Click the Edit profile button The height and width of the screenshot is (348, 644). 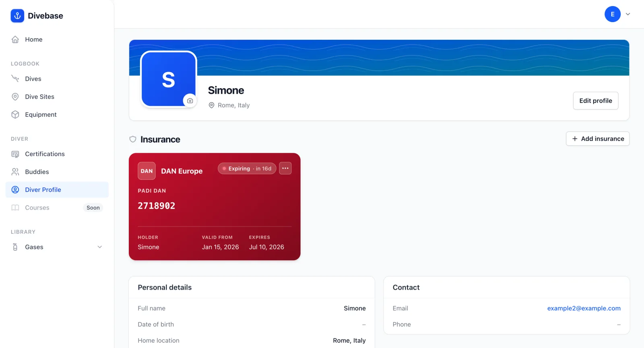(596, 101)
